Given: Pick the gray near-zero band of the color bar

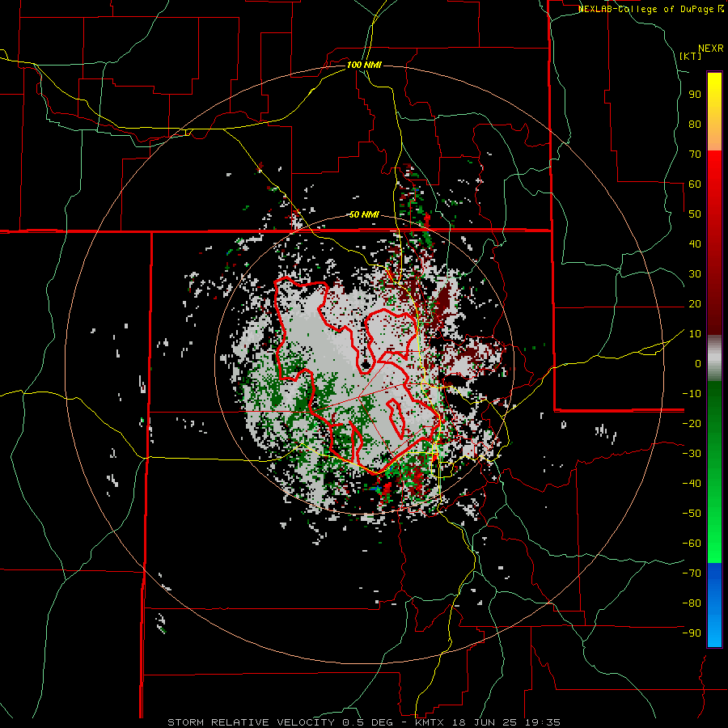Looking at the screenshot, I should pos(714,358).
